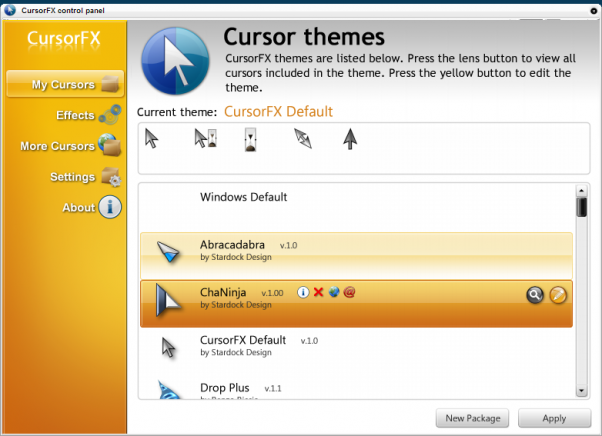Click the New Package button

[x=472, y=418]
